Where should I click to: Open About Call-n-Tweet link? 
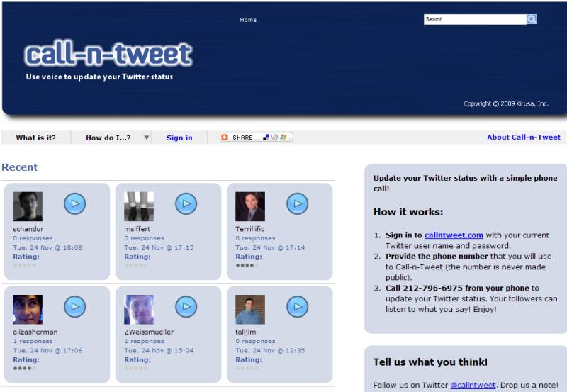click(x=524, y=137)
